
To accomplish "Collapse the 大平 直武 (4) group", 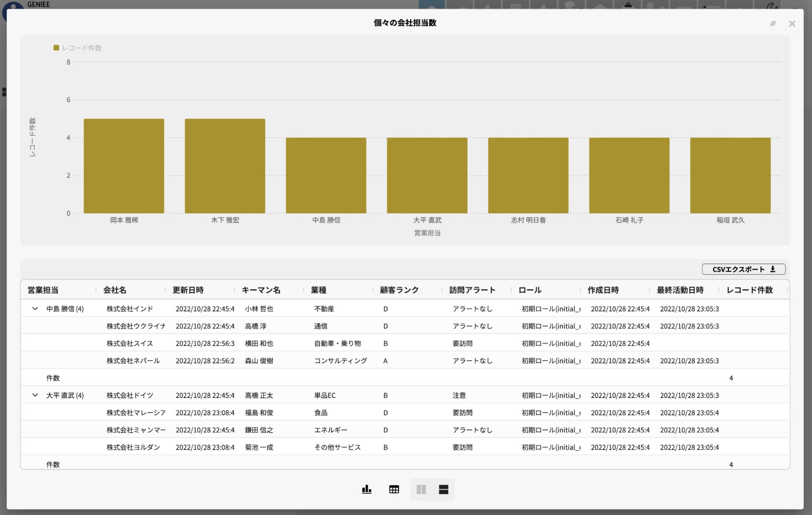I will coord(35,395).
